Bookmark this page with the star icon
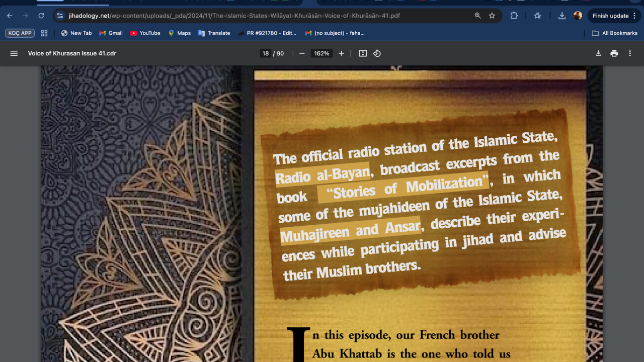The height and width of the screenshot is (362, 644). tap(492, 16)
